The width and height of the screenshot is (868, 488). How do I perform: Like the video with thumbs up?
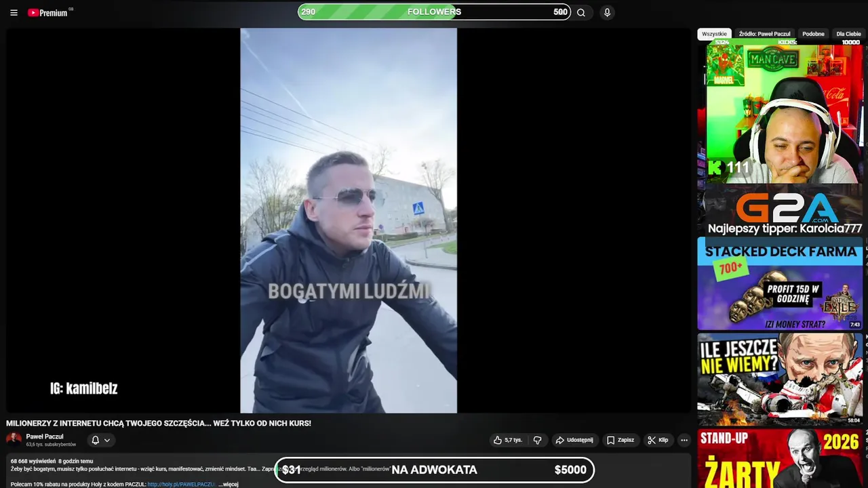[x=508, y=440]
